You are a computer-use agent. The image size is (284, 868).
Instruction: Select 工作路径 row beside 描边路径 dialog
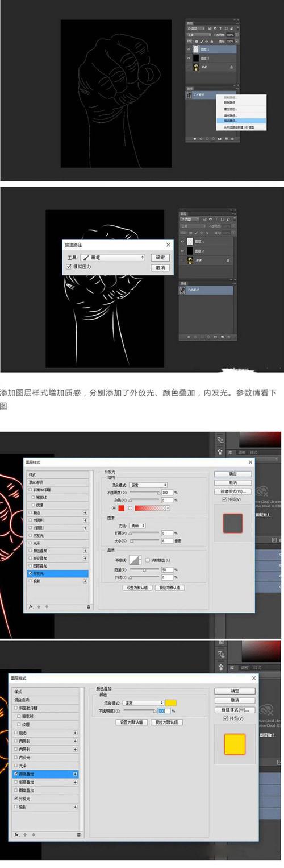(x=206, y=290)
